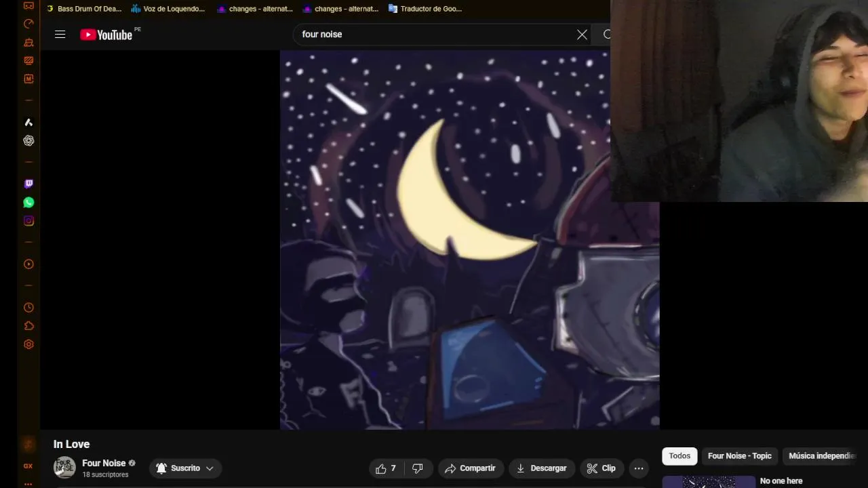The image size is (868, 488).
Task: Open 'Traductor de Goo...' bookmark
Action: click(425, 9)
